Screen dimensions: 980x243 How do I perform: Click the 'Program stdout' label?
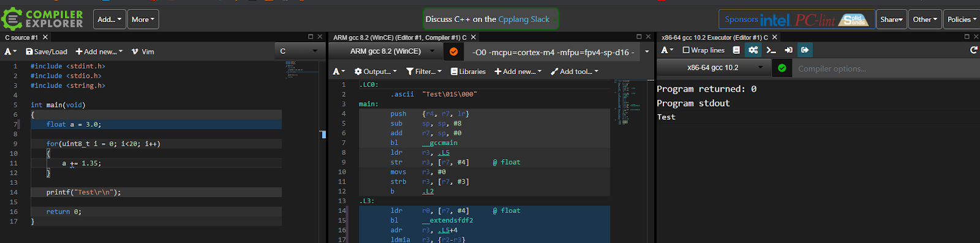(693, 103)
